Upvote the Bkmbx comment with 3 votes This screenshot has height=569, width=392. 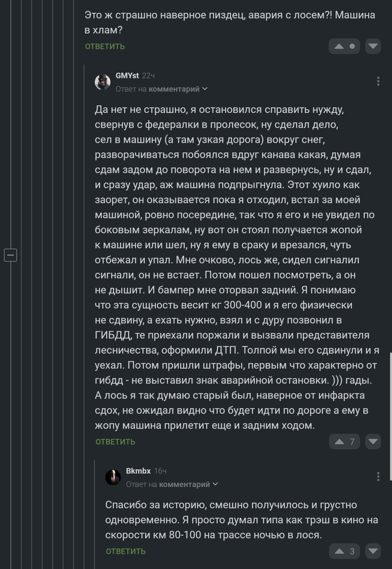point(340,551)
